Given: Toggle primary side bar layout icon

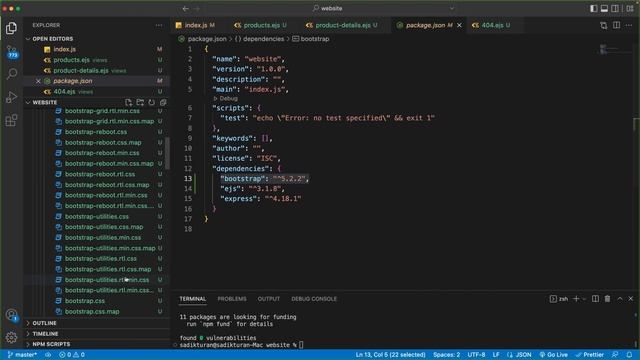Looking at the screenshot, I should coord(594,8).
